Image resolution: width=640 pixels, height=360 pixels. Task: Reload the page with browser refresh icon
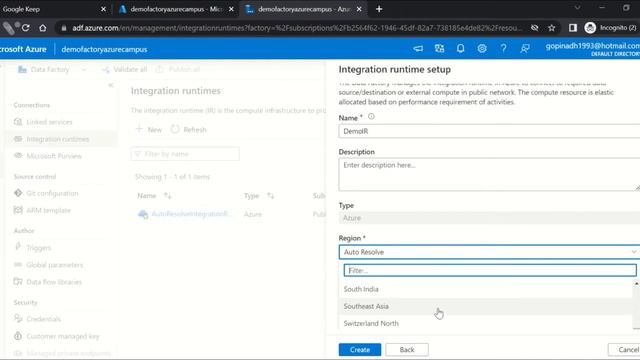[25, 28]
